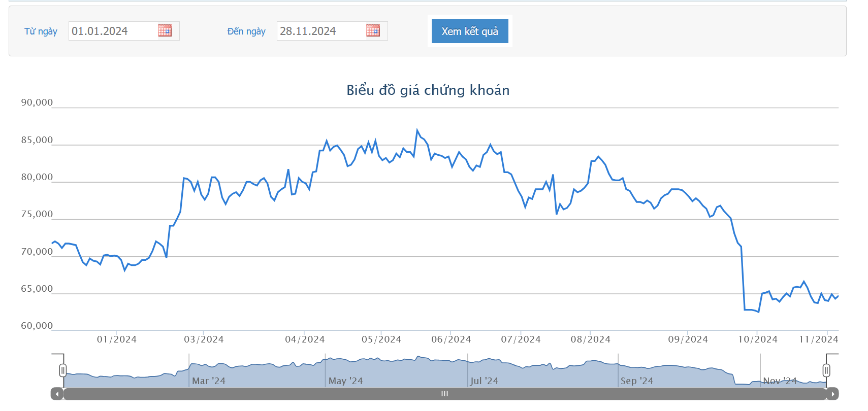Click the 'Từ ngày' label
This screenshot has height=411, width=868.
coord(41,31)
